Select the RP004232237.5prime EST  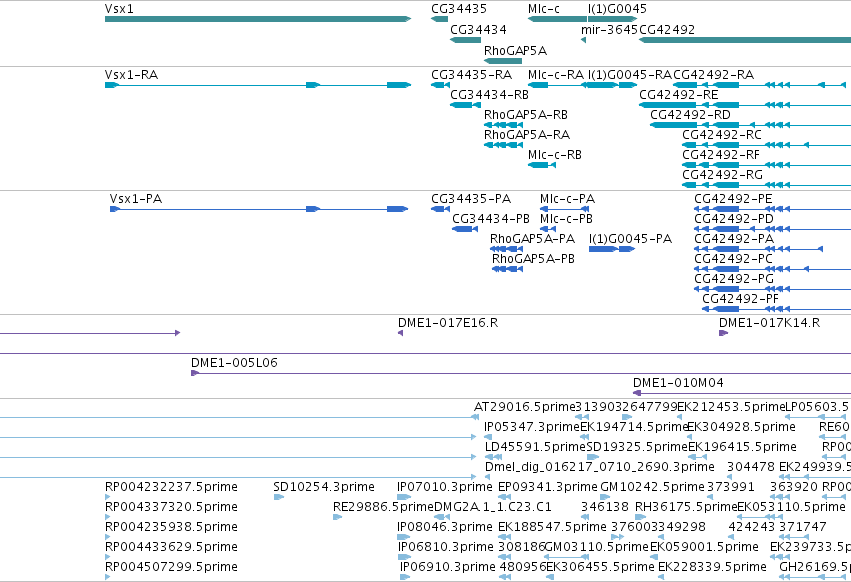click(x=107, y=497)
